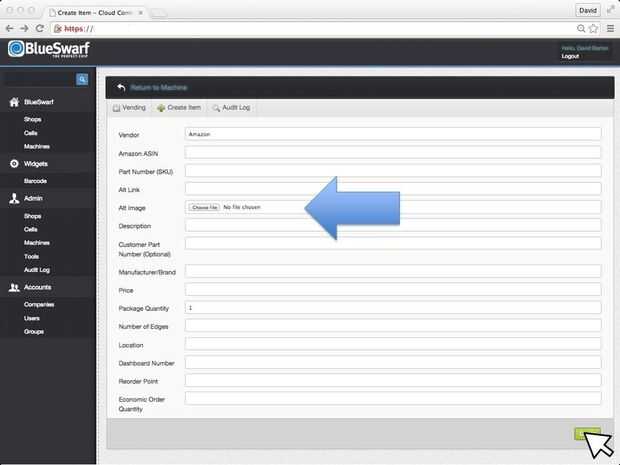620x465 pixels.
Task: Click the Alt Link input field
Action: tap(393, 189)
